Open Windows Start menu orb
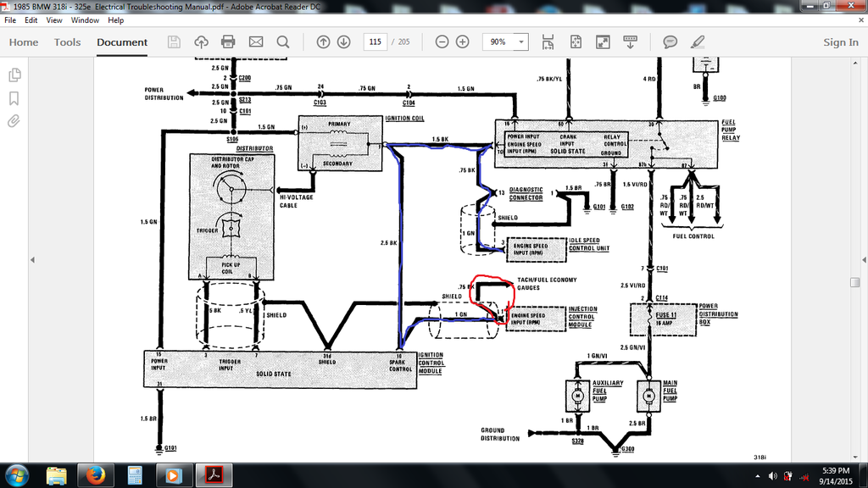868x488 pixels. coord(16,475)
